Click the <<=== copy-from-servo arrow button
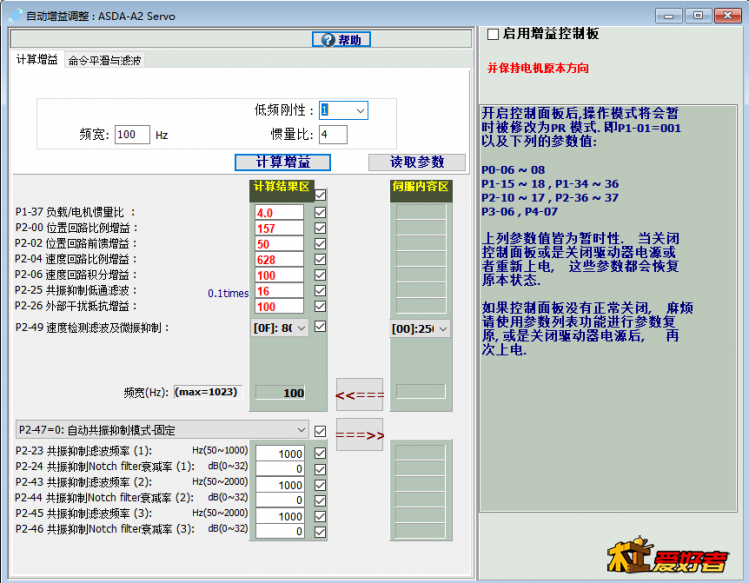The width and height of the screenshot is (749, 583). (359, 395)
